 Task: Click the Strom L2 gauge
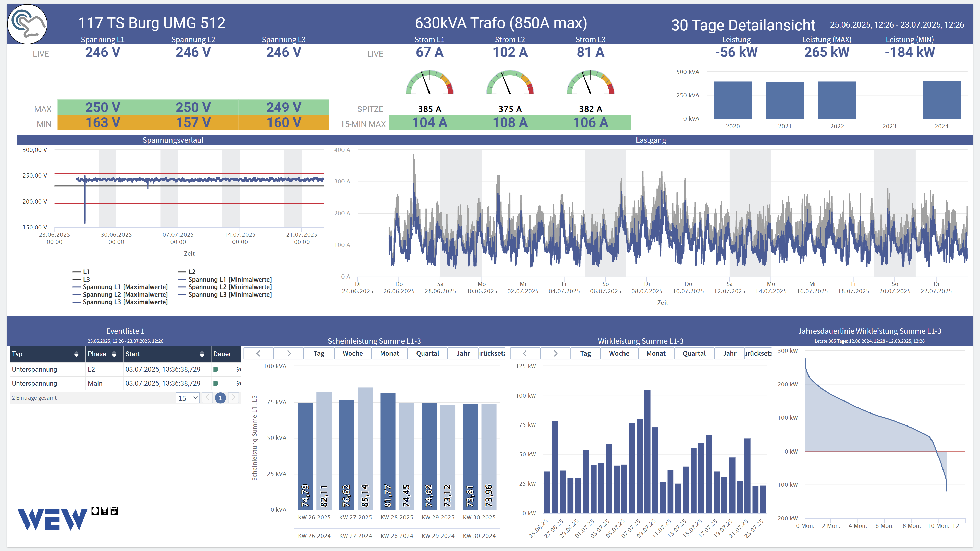(x=510, y=82)
